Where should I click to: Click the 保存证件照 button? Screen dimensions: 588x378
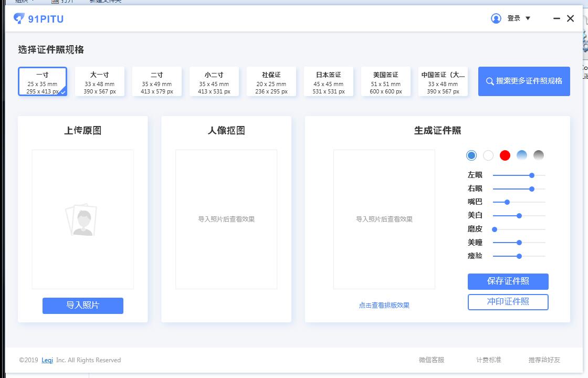coord(508,281)
